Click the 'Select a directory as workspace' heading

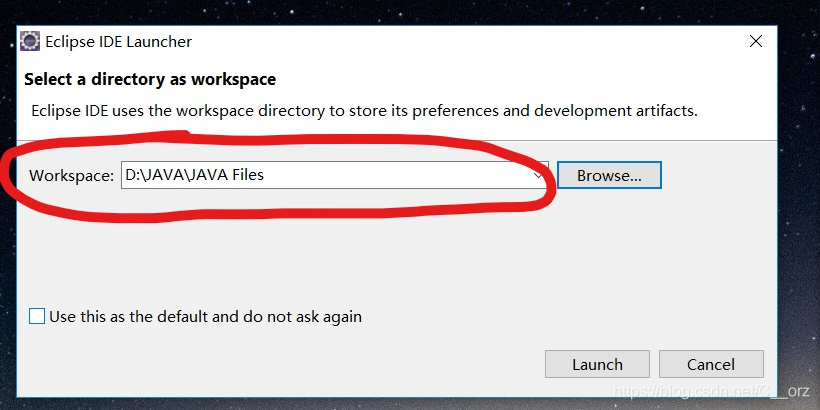(x=150, y=79)
